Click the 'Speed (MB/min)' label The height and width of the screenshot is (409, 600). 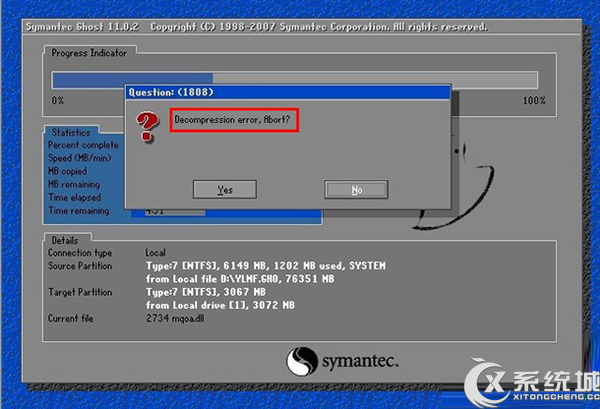click(x=80, y=158)
